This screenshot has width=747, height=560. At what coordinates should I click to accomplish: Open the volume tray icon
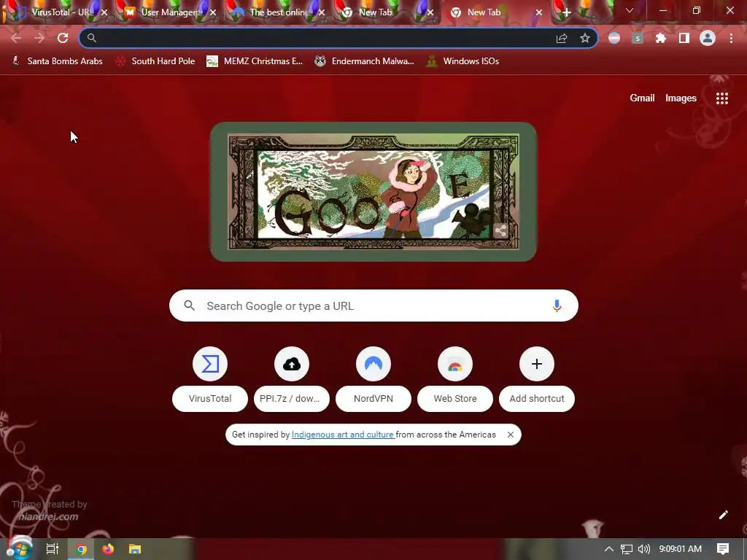point(643,549)
